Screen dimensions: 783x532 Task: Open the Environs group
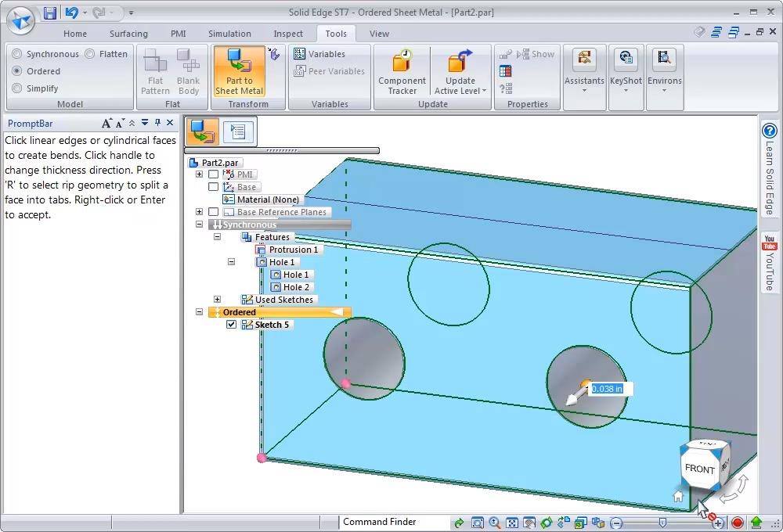pyautogui.click(x=664, y=71)
